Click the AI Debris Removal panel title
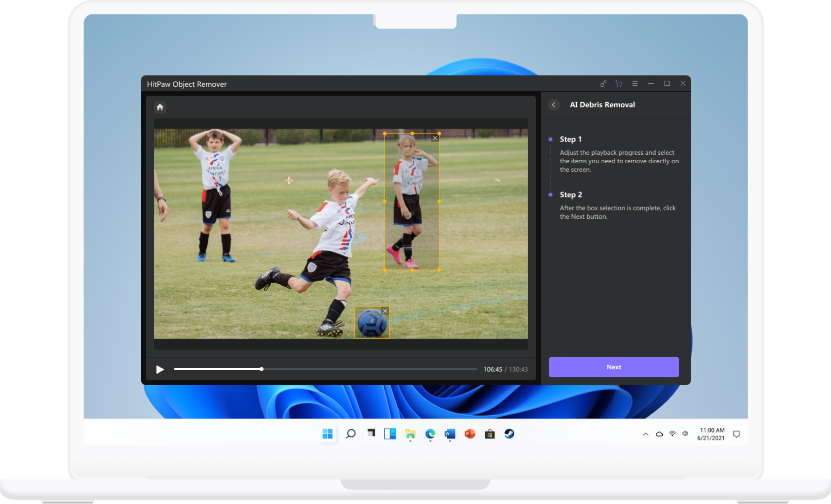This screenshot has height=504, width=831. point(602,105)
